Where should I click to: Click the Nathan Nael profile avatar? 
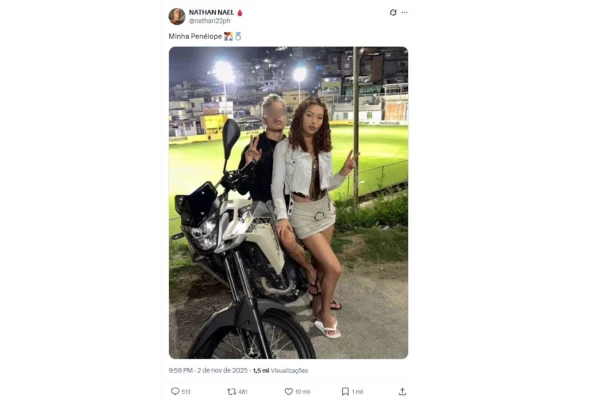177,16
